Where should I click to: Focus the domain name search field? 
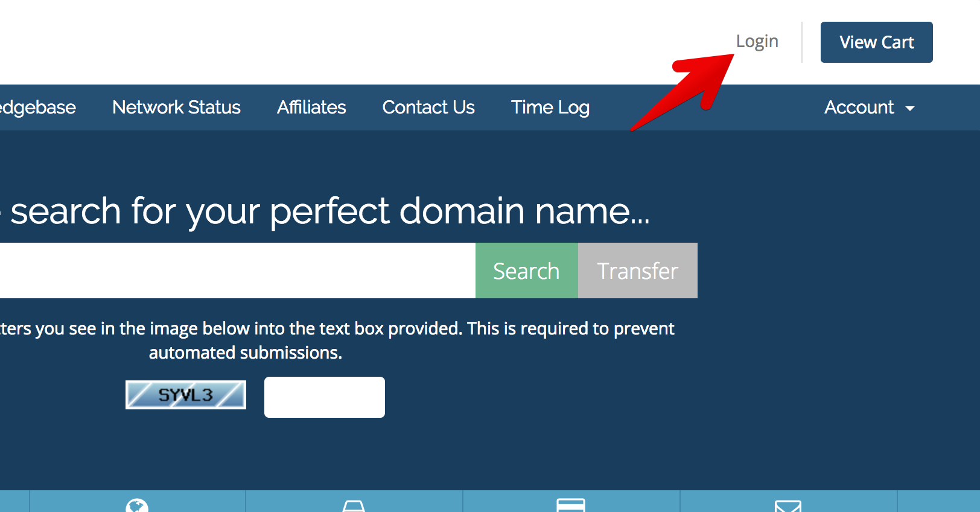(235, 270)
